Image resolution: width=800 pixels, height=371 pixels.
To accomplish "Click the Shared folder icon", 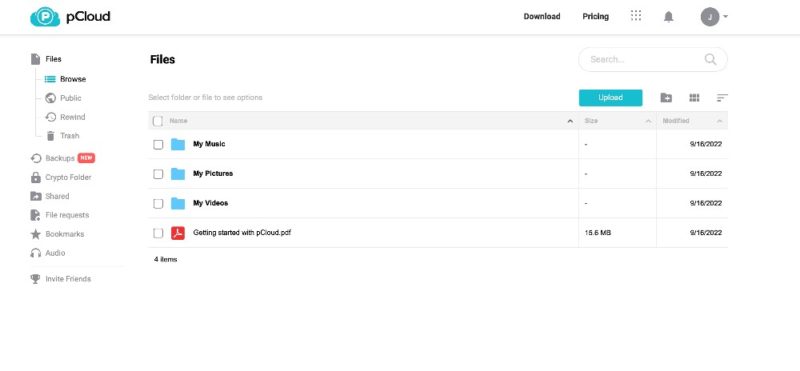I will coord(36,196).
